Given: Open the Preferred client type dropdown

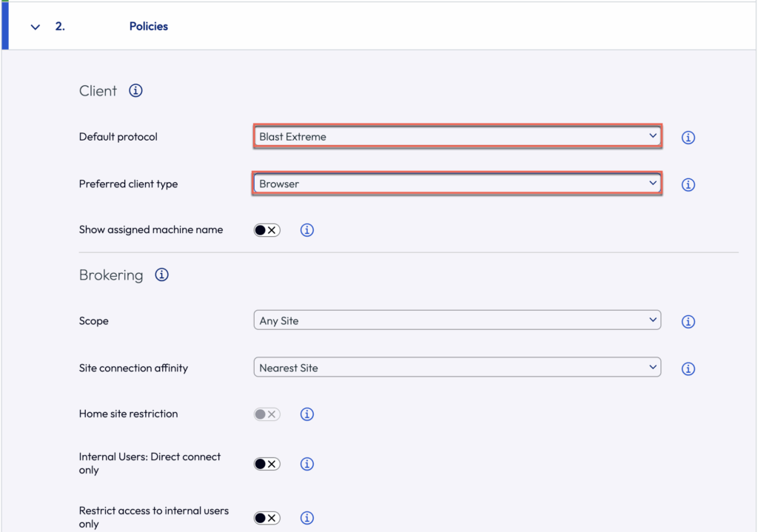Looking at the screenshot, I should (x=457, y=183).
